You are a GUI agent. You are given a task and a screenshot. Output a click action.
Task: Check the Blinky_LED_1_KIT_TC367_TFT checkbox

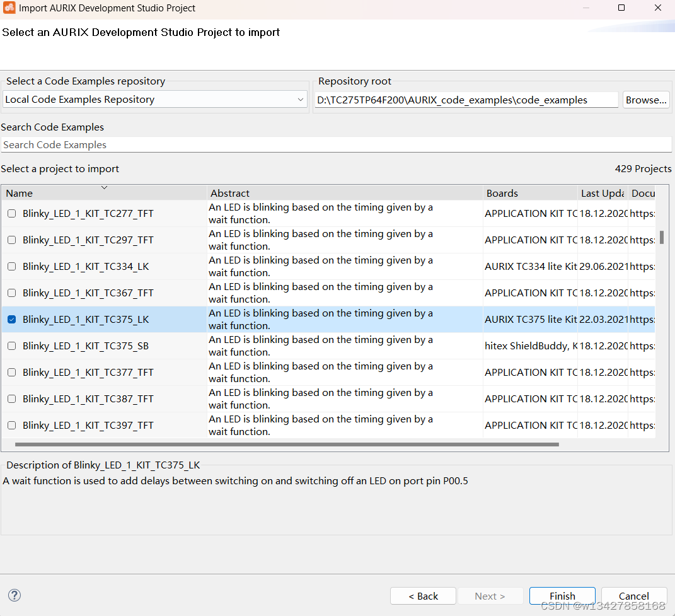[x=12, y=293]
